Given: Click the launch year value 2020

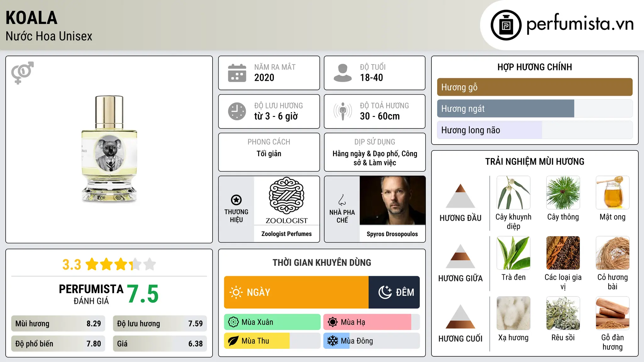Looking at the screenshot, I should pos(264,78).
